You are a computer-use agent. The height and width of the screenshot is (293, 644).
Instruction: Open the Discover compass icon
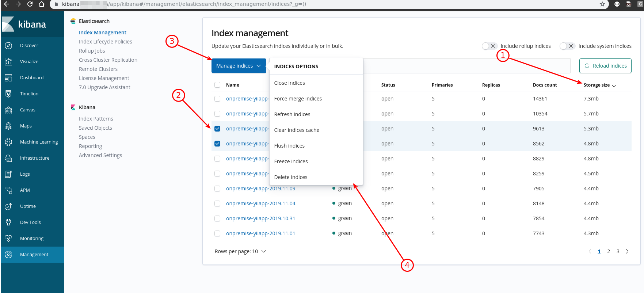[8, 46]
